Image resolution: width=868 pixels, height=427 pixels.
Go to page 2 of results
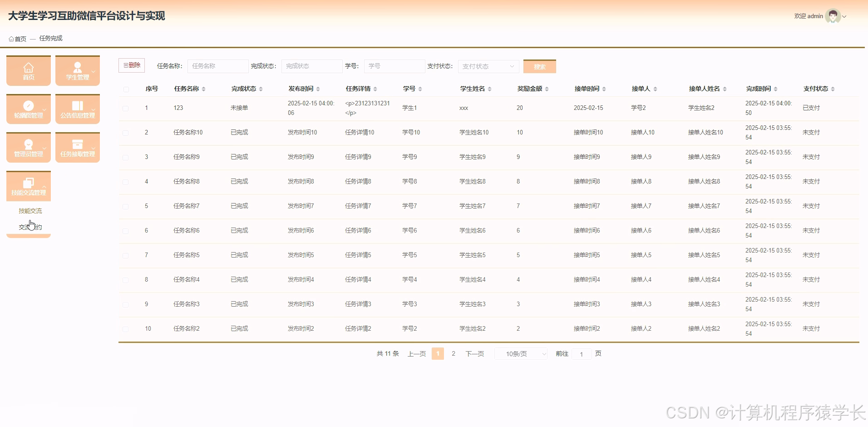[x=453, y=353]
